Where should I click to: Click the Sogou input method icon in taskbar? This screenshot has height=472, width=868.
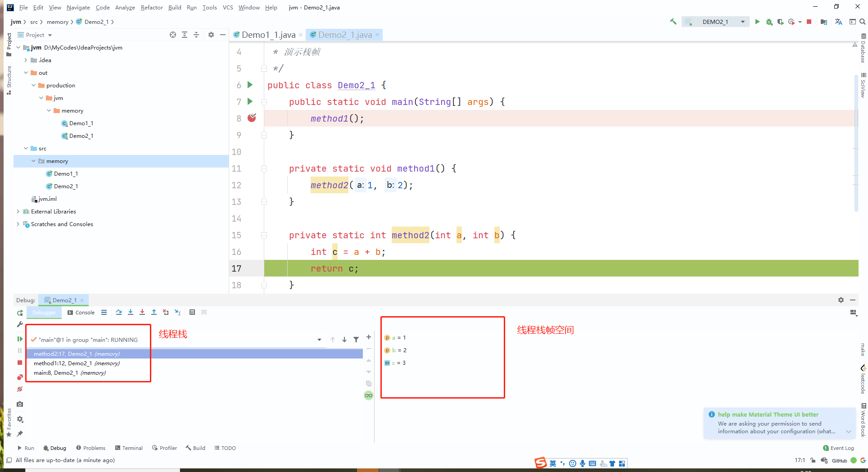(x=541, y=463)
